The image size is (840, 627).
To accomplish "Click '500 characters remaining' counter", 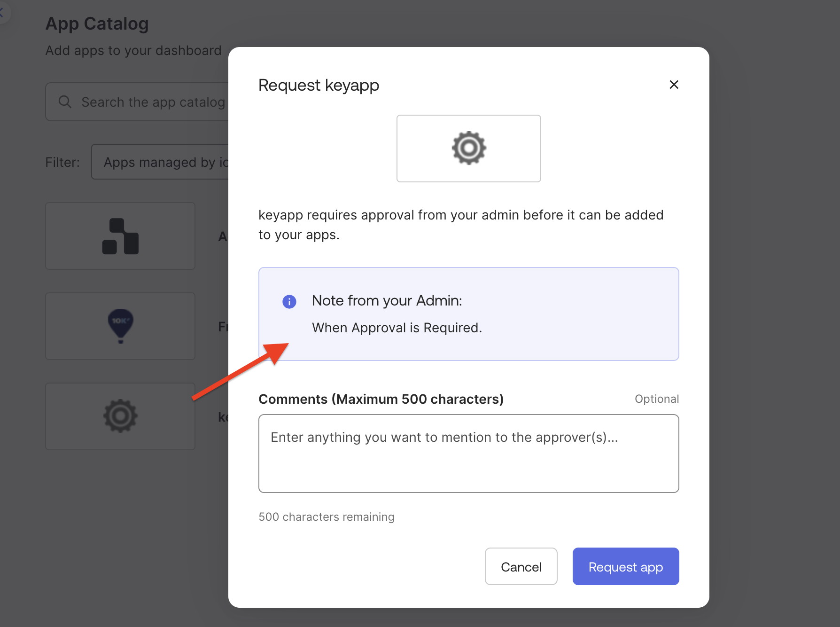I will click(x=327, y=517).
